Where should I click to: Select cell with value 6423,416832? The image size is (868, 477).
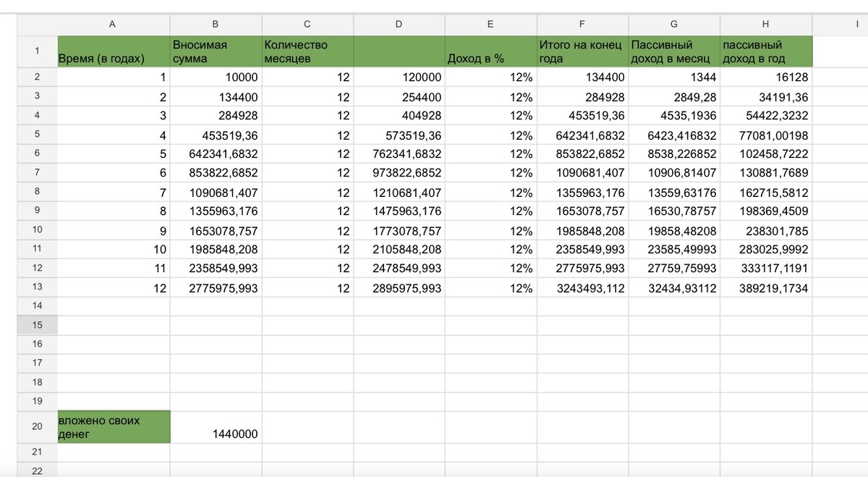pyautogui.click(x=674, y=135)
